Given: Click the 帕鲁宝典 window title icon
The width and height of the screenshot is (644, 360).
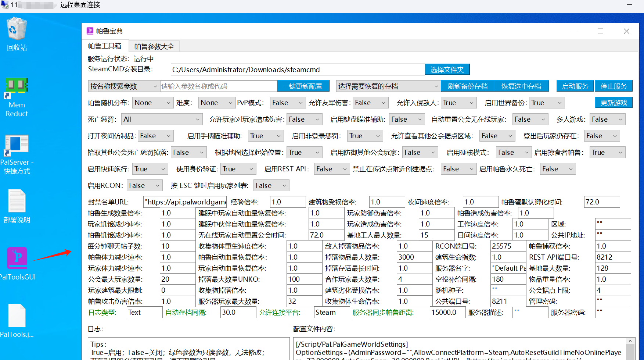Looking at the screenshot, I should [90, 31].
